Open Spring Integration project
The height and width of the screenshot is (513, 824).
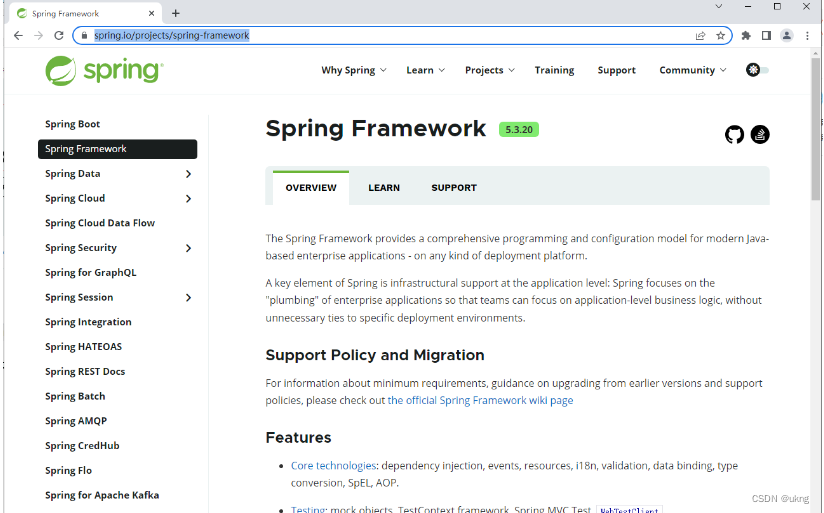tap(88, 322)
